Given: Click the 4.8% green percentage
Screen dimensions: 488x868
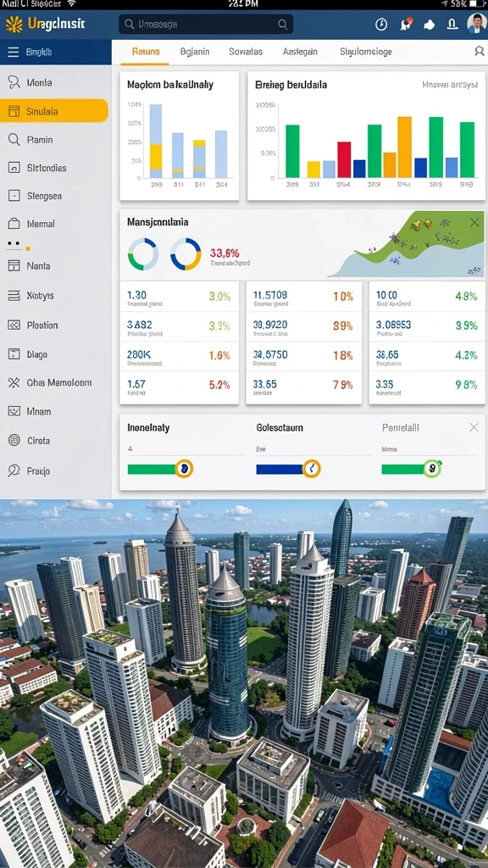Looking at the screenshot, I should pos(467,296).
